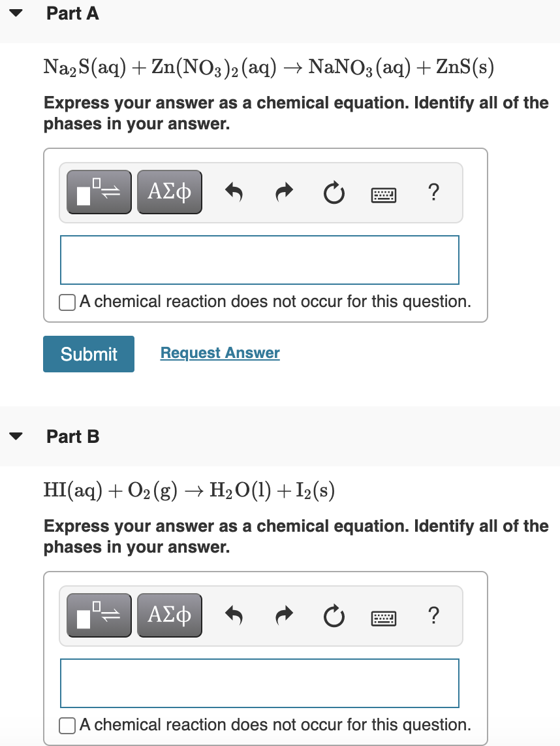Collapse the Part A section
The height and width of the screenshot is (746, 560).
tap(16, 13)
